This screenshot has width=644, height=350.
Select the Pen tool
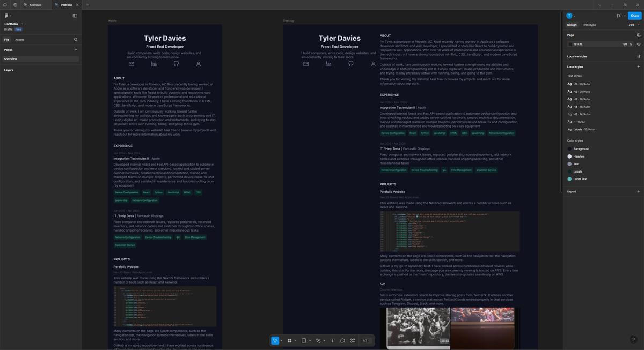coord(318,340)
